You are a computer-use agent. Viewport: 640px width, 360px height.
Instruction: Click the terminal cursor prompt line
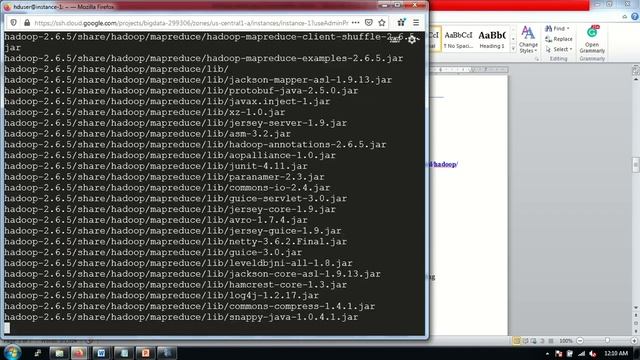[x=7, y=327]
